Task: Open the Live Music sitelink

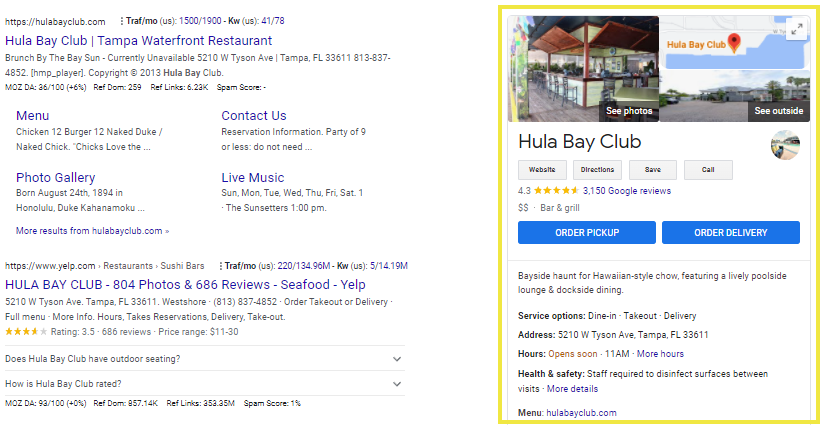Action: click(253, 178)
